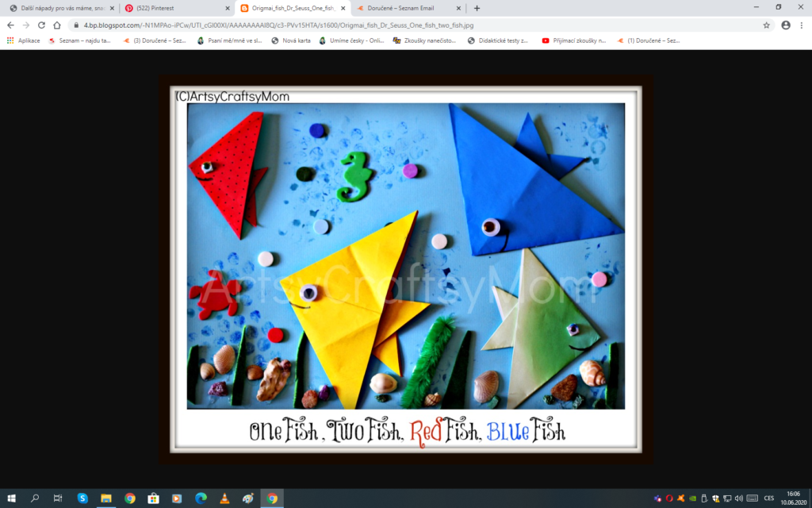812x508 pixels.
Task: Select the Origmai_fish_Dr_Seuss tab
Action: tap(293, 8)
